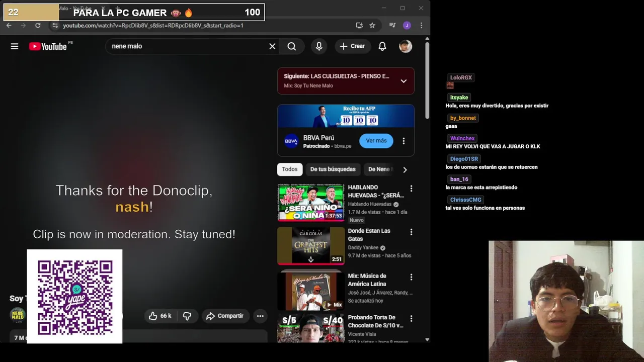
Task: Click chat username Diego01SR
Action: 464,159
